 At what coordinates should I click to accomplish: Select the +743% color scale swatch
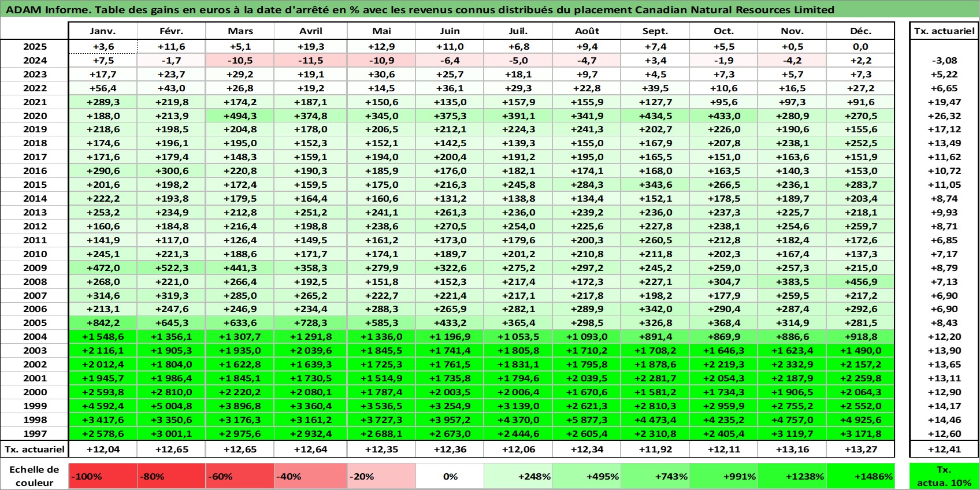[x=655, y=476]
